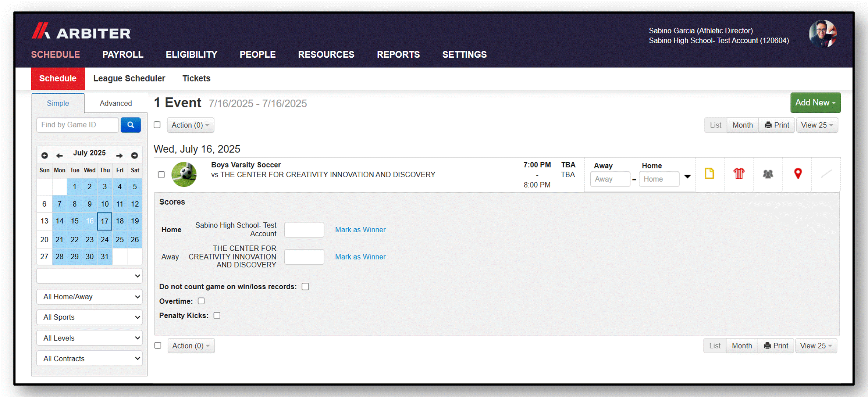Select July 16 in the calendar

point(90,221)
